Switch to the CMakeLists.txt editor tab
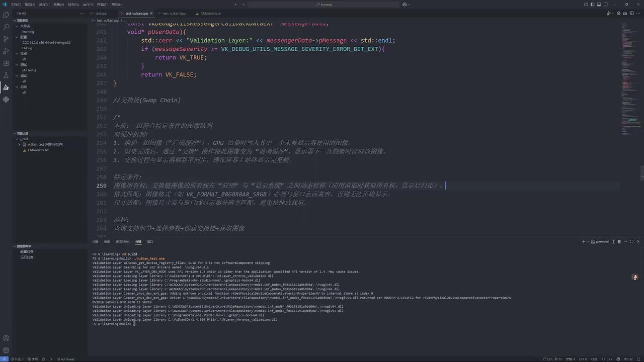This screenshot has height=362, width=644. (x=211, y=14)
